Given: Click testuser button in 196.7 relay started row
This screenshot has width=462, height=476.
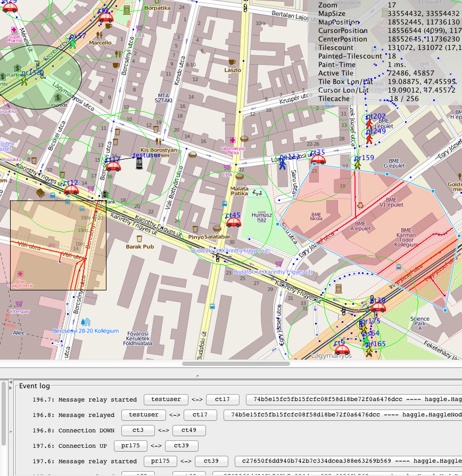Looking at the screenshot, I should click(x=166, y=399).
